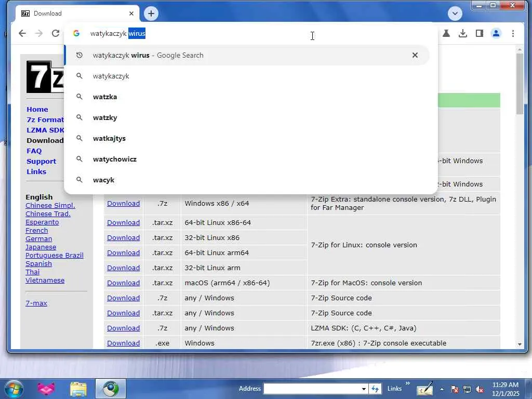Download the macOS (arm64 / x86-64) package
The image size is (532, 399).
(124, 283)
